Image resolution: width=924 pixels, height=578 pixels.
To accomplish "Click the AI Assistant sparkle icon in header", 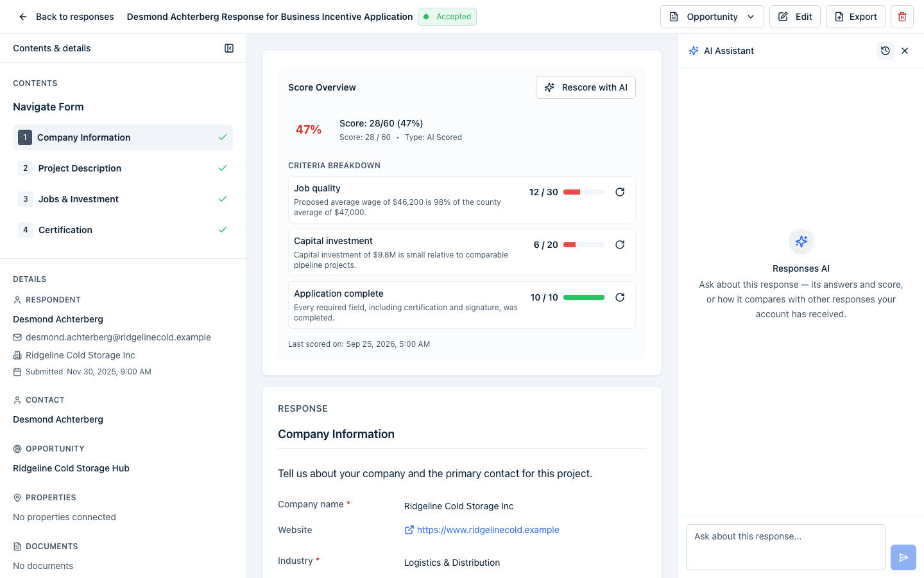I will (694, 51).
